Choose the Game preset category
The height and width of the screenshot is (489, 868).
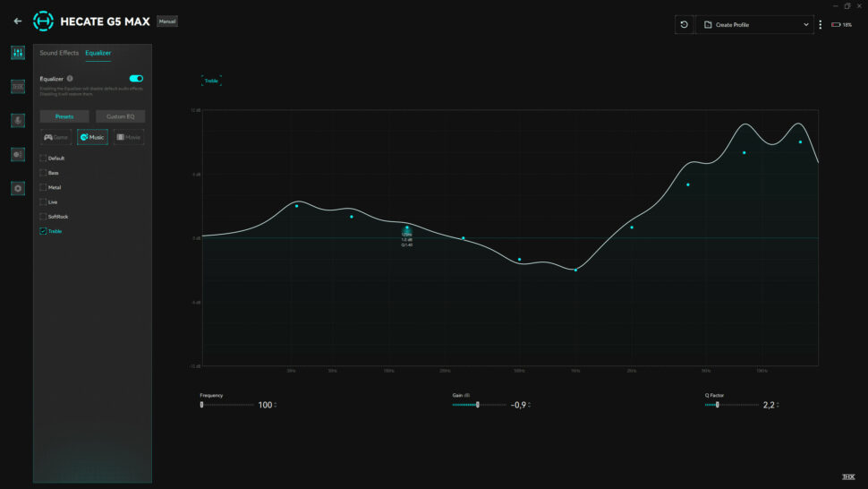(55, 137)
